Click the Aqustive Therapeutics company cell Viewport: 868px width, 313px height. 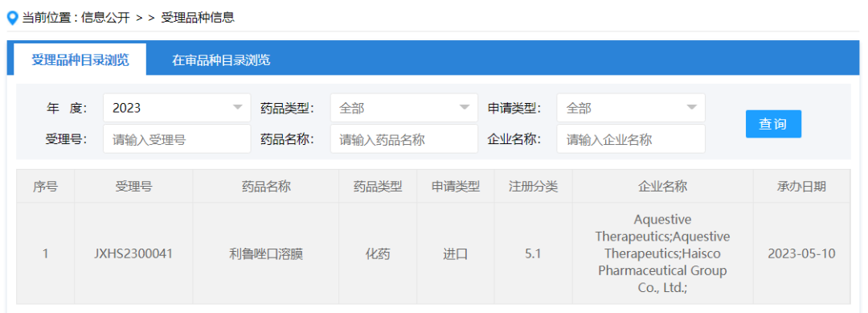click(662, 253)
